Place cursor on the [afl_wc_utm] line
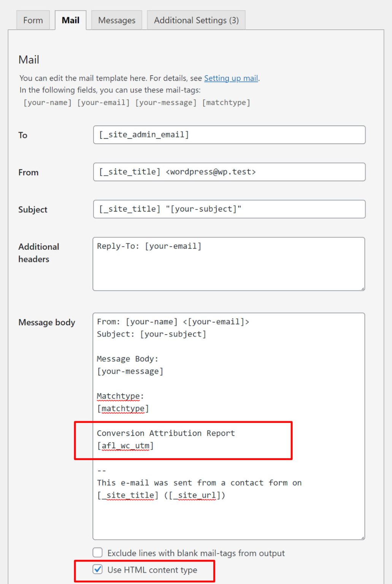This screenshot has width=392, height=584. 125,446
